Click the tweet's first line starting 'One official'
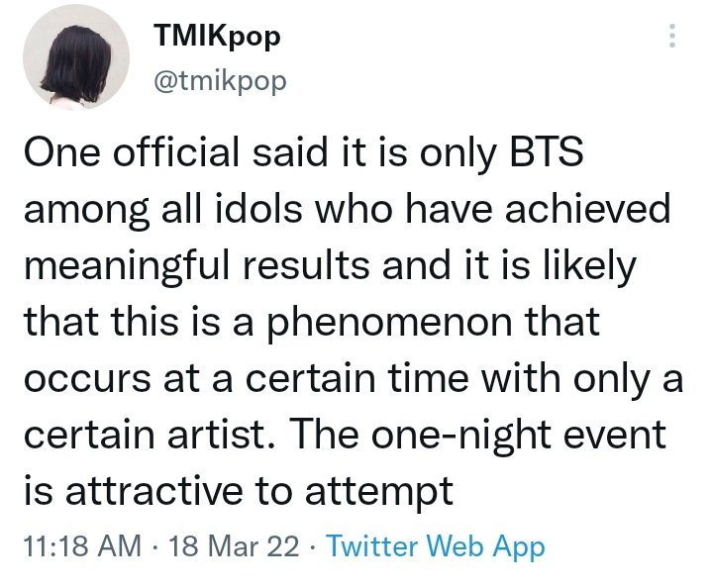Image resolution: width=712 pixels, height=588 pixels. (x=303, y=153)
